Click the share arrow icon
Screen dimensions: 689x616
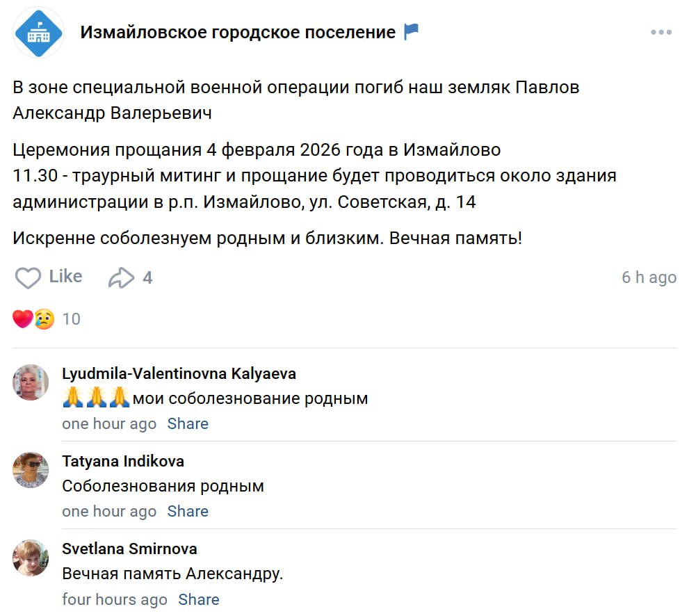pos(121,278)
